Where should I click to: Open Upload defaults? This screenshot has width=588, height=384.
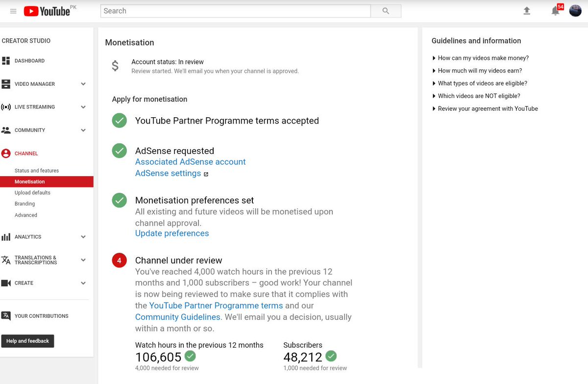(32, 193)
